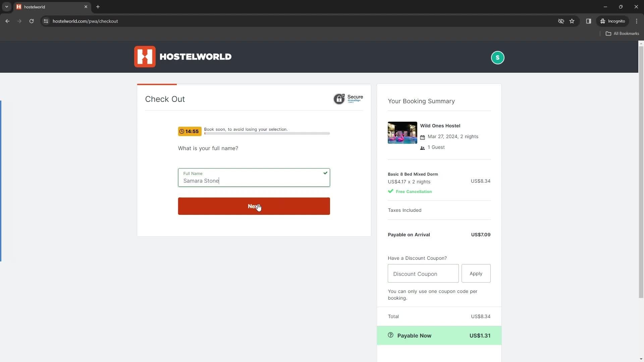
Task: Click the booking progress bar indicator
Action: [x=157, y=84]
